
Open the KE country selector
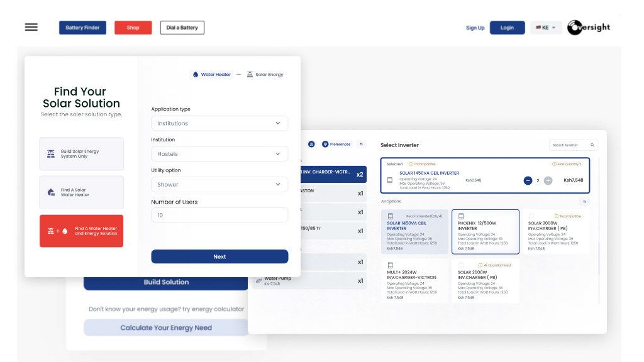546,28
